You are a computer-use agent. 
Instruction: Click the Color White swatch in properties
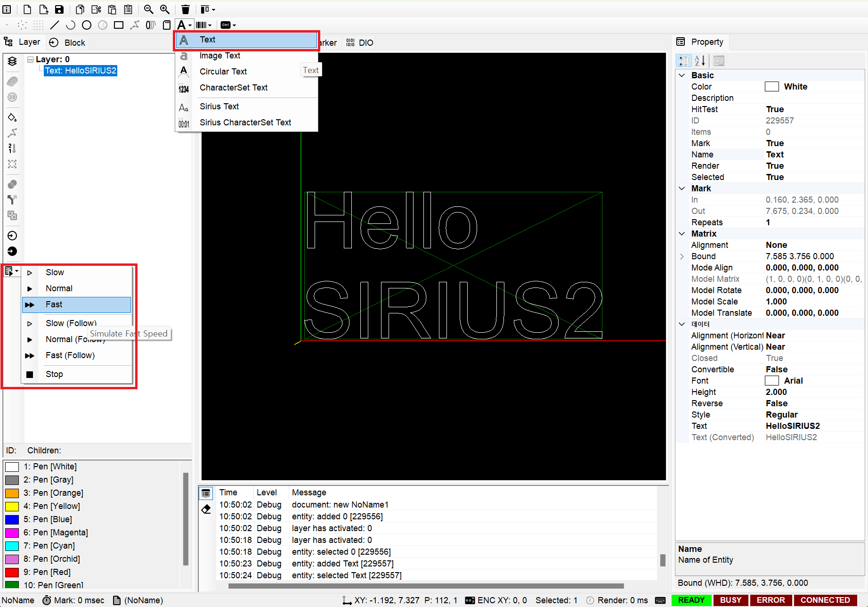point(771,87)
